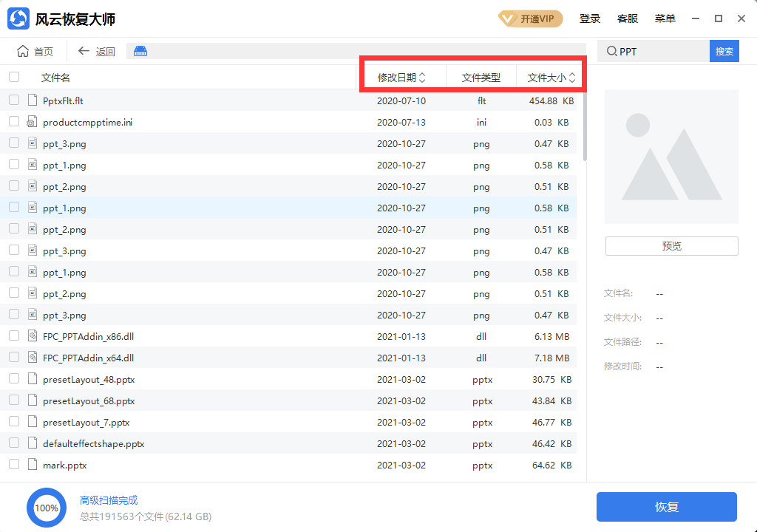Click the 预览 preview button
The width and height of the screenshot is (757, 532).
pos(671,245)
